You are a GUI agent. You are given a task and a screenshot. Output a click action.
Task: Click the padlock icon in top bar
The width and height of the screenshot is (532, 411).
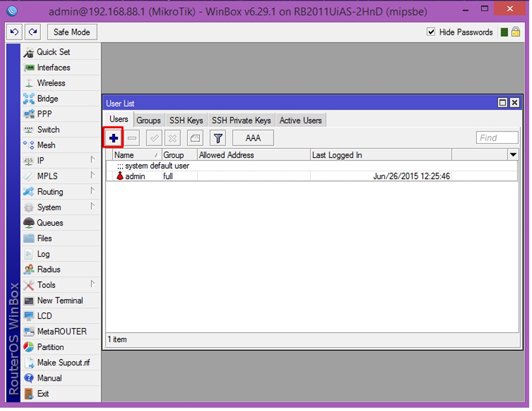pos(516,32)
